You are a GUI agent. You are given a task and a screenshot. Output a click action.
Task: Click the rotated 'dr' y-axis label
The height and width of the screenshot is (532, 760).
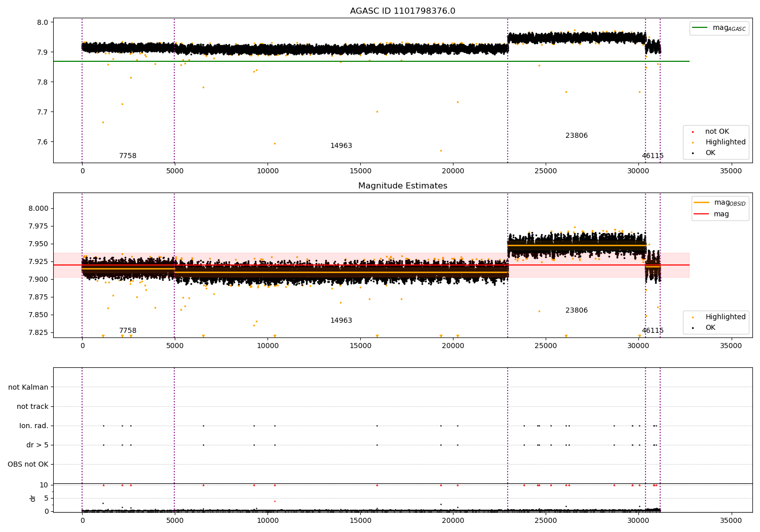click(33, 499)
